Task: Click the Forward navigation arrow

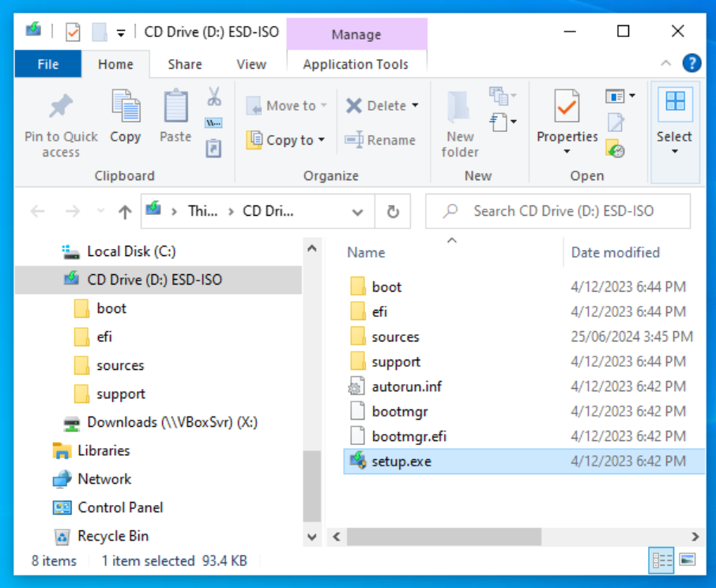Action: point(73,211)
